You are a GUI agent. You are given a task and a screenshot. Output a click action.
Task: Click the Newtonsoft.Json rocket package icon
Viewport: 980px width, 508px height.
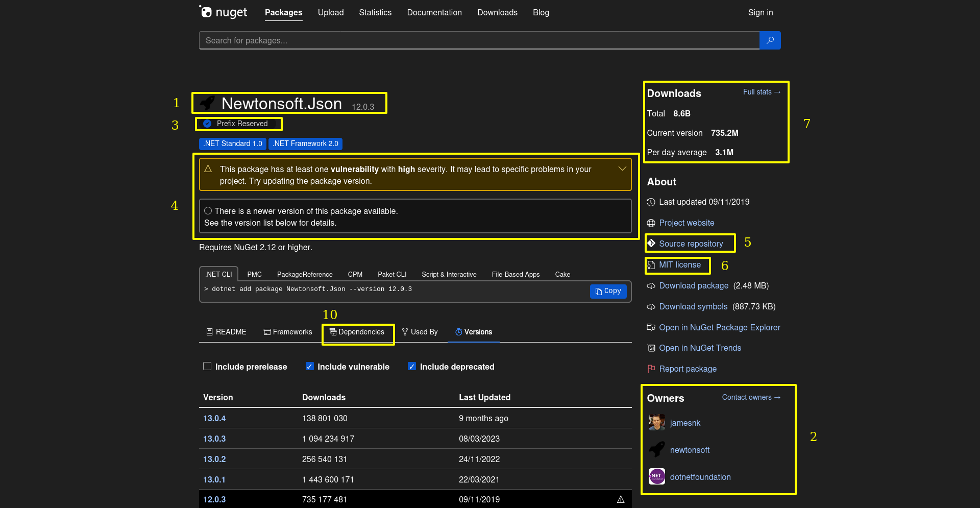click(x=207, y=103)
